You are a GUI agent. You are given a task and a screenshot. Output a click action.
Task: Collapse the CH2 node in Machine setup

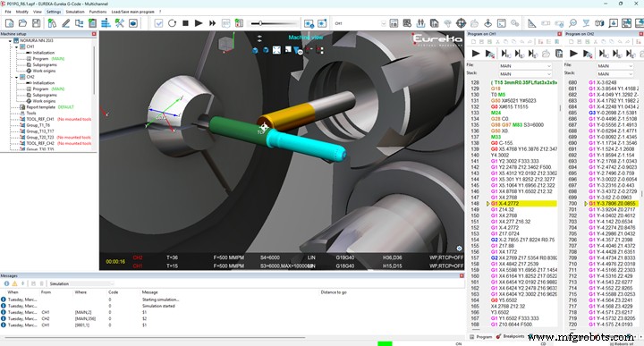(x=16, y=77)
